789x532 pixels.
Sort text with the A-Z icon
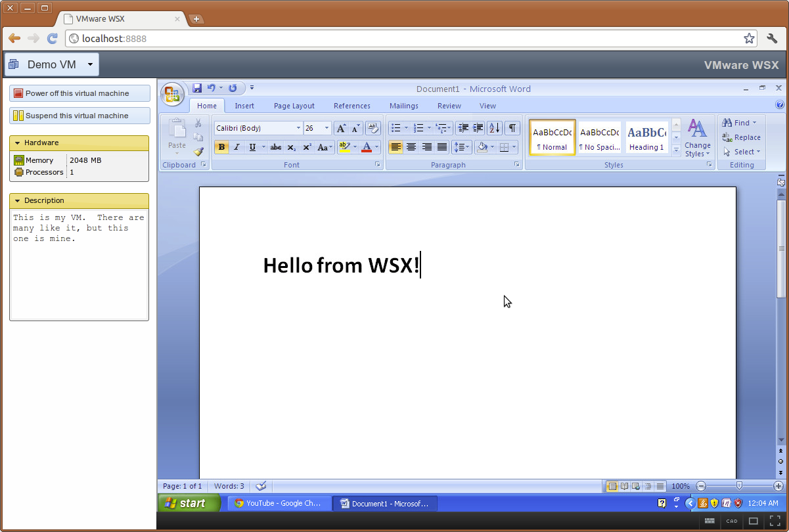pos(495,128)
